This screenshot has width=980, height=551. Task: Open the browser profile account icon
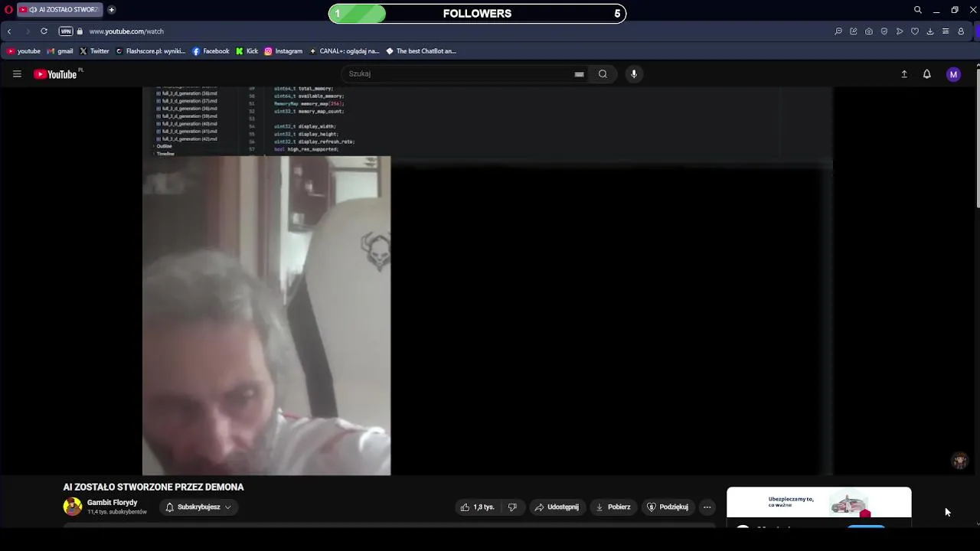coord(961,31)
